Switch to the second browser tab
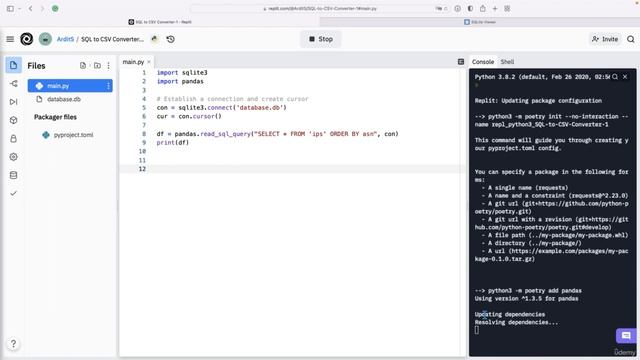This screenshot has height=360, width=640. coord(480,22)
